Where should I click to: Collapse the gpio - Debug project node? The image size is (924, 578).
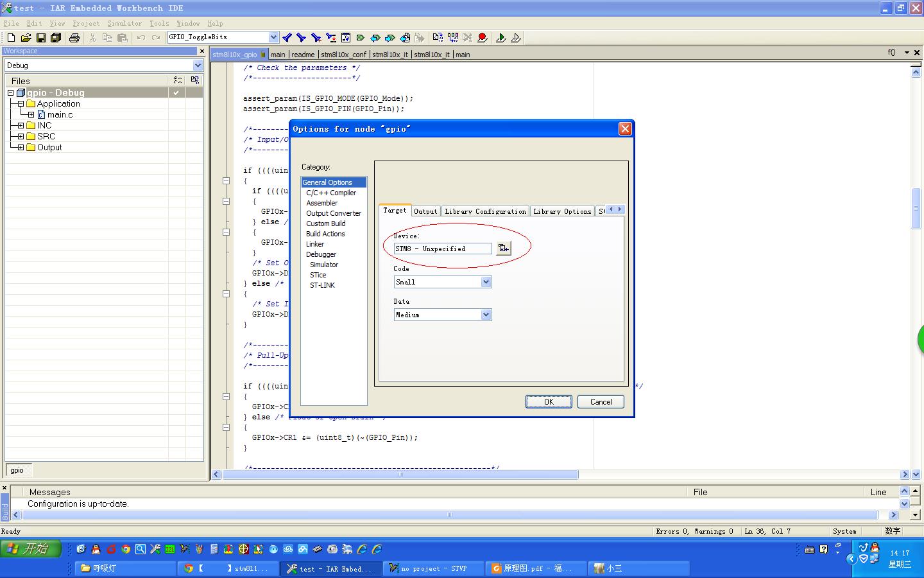pos(10,92)
